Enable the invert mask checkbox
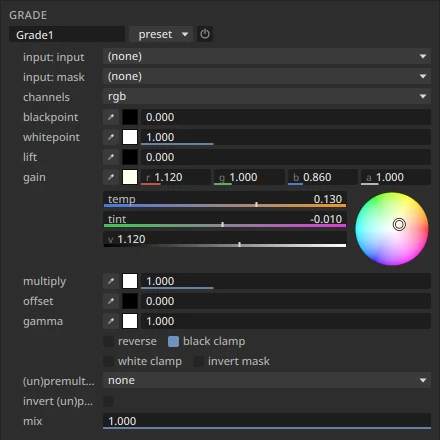 [x=199, y=361]
